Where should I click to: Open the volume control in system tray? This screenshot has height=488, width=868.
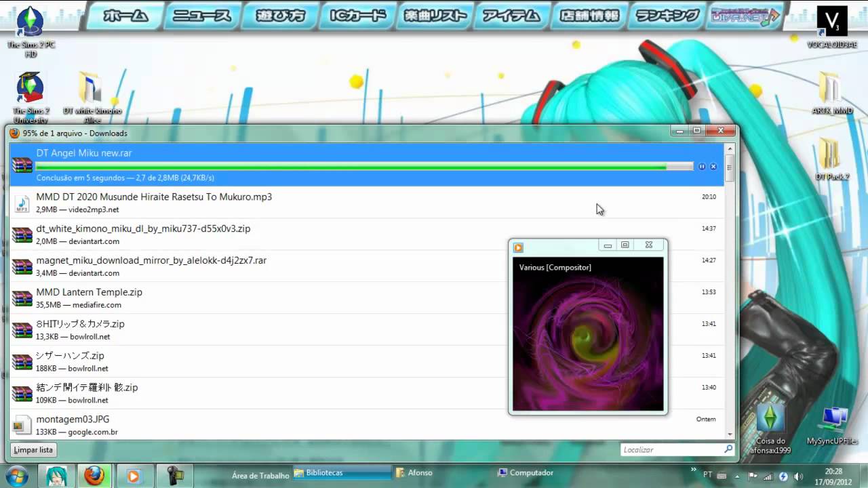pos(798,476)
